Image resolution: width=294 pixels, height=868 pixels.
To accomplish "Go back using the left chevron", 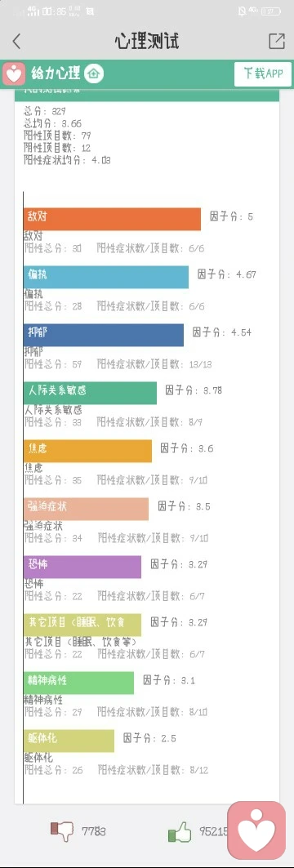I will pos(16,41).
